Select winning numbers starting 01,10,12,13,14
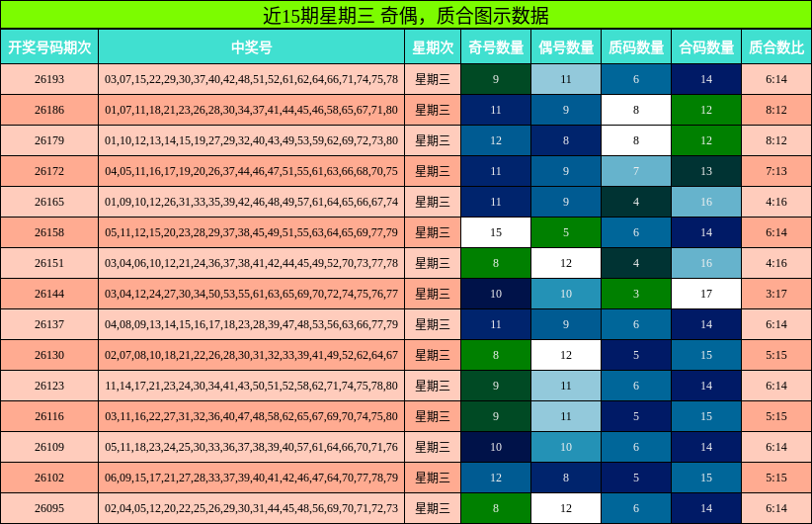 pyautogui.click(x=251, y=140)
